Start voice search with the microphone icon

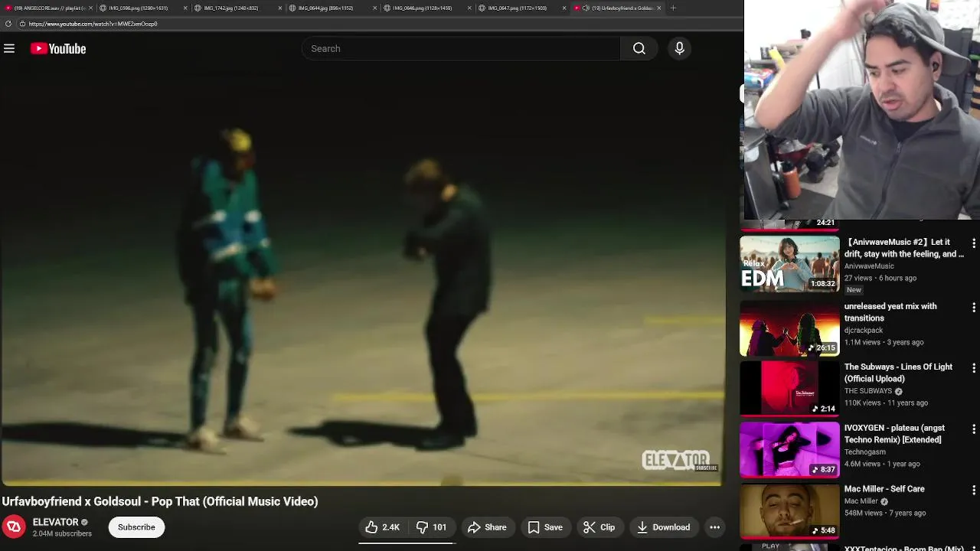point(679,48)
